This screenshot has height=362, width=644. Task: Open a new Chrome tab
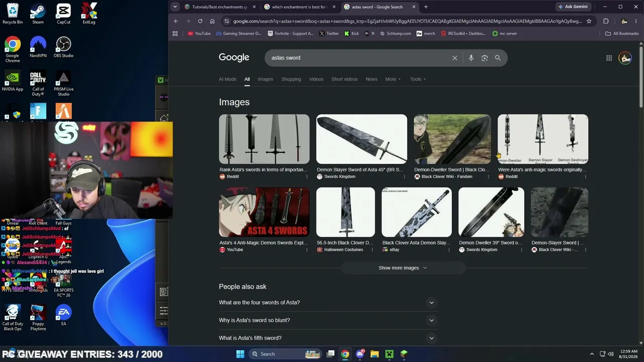(426, 7)
